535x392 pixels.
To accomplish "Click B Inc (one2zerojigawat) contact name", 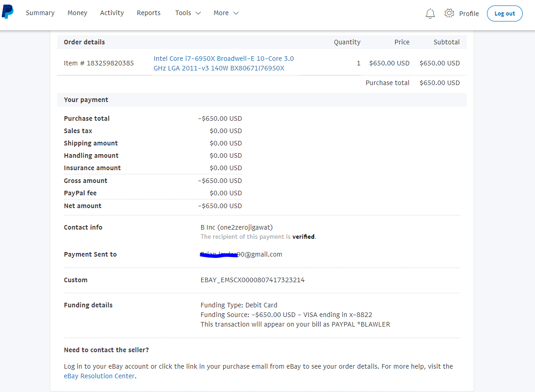I will coord(236,227).
